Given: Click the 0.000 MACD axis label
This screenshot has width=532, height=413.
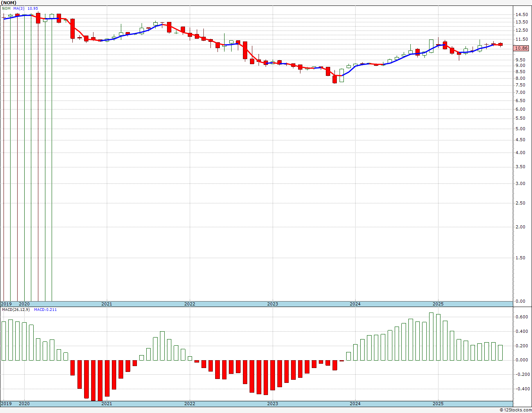Looking at the screenshot, I should pyautogui.click(x=521, y=360).
